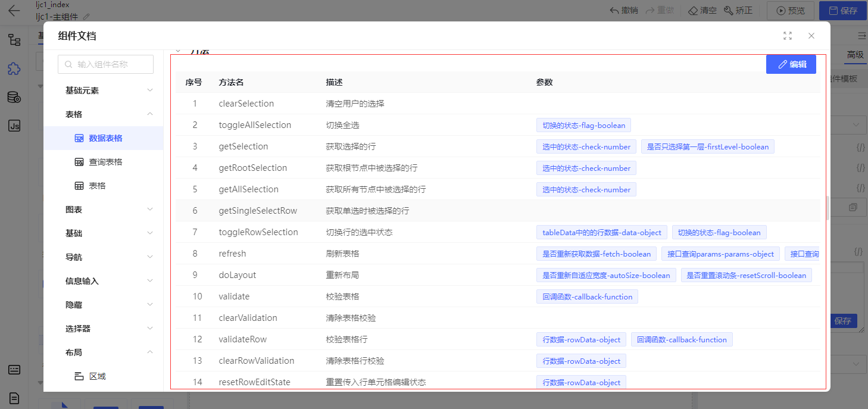Image resolution: width=868 pixels, height=409 pixels.
Task: Click the copy icon in the right panel
Action: (853, 207)
